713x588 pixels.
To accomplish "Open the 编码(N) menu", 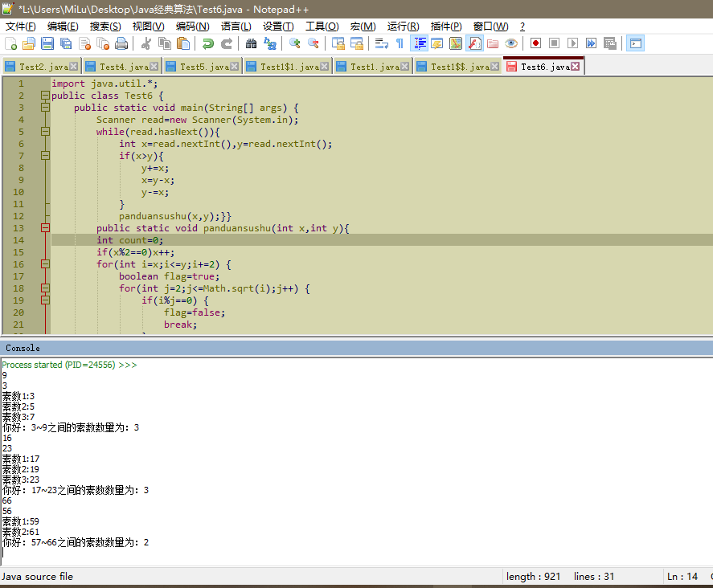I will click(193, 27).
